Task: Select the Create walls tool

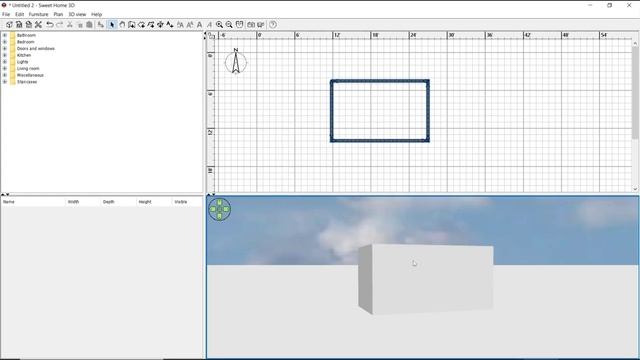Action: (x=131, y=24)
